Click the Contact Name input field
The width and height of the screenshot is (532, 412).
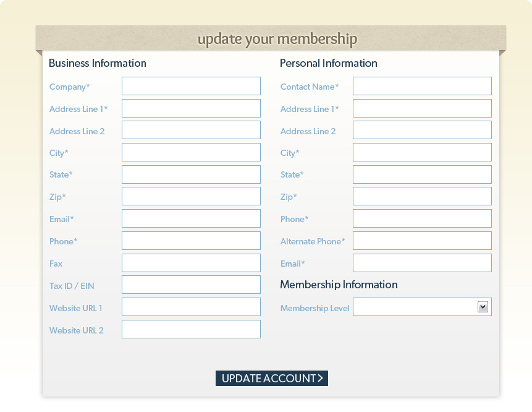click(422, 86)
